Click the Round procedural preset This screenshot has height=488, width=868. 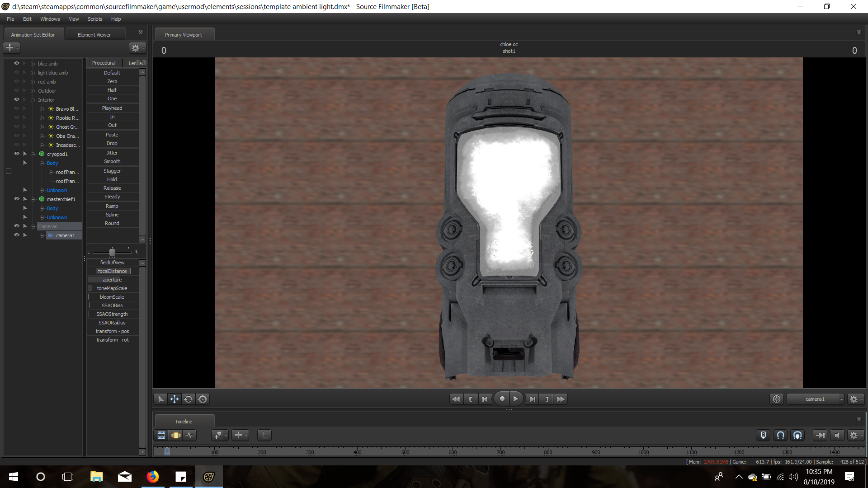[x=112, y=223]
